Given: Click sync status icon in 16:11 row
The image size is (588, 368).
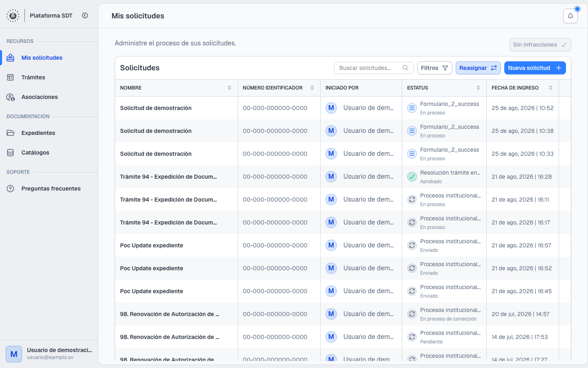Looking at the screenshot, I should (412, 200).
